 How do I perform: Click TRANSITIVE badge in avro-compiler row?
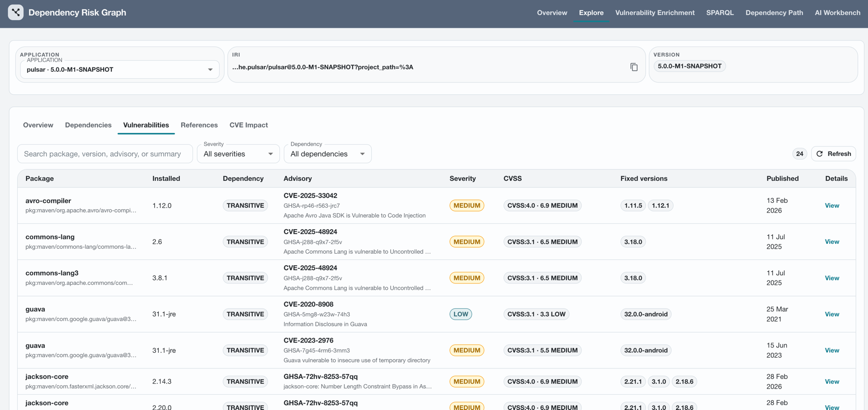pos(245,206)
